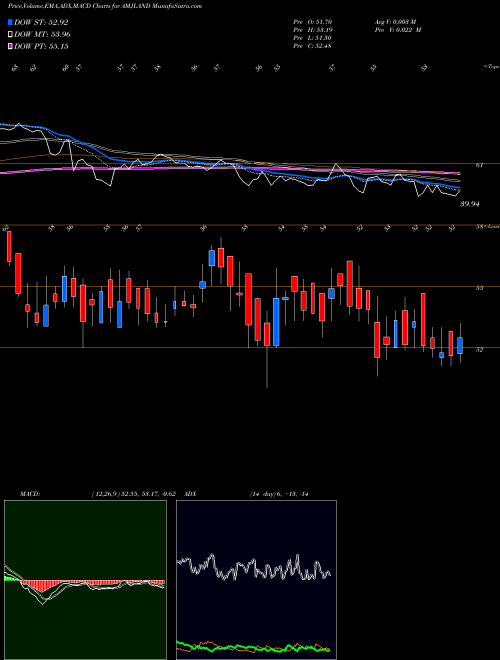The height and width of the screenshot is (660, 500).
Task: Click the chart title mentioning MunafaSutra.com
Action: (105, 6)
